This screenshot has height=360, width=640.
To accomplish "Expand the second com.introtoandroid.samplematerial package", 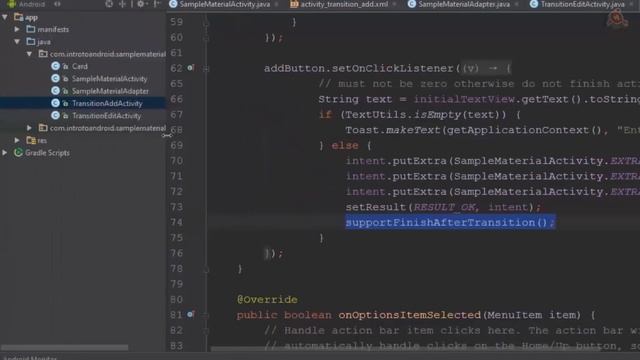I will coord(29,128).
